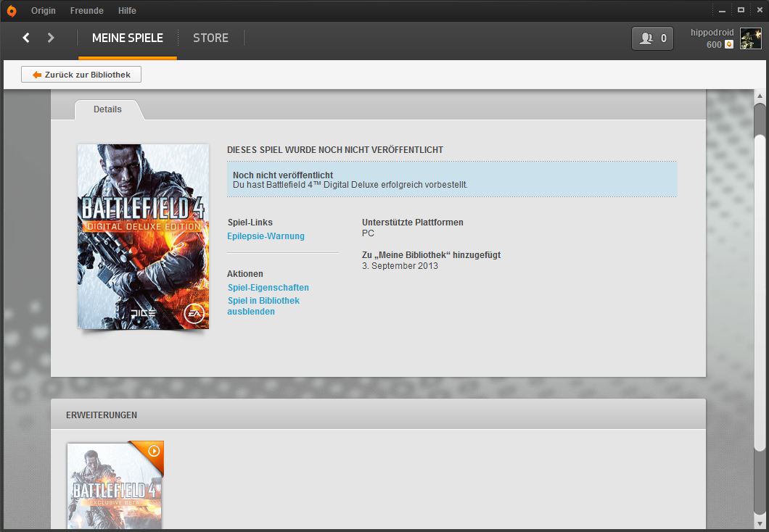Click the 600 points value
This screenshot has width=769, height=532.
tap(714, 45)
